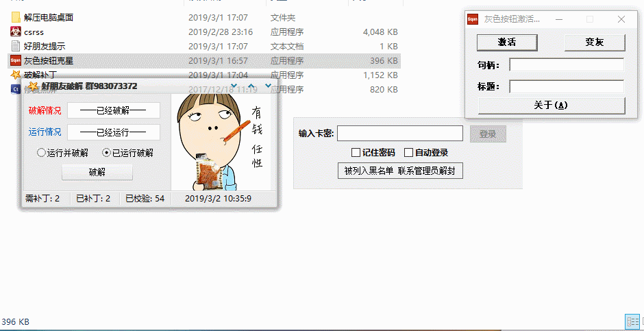Enable the 记住密码 checkbox
644x331 pixels.
click(x=356, y=153)
